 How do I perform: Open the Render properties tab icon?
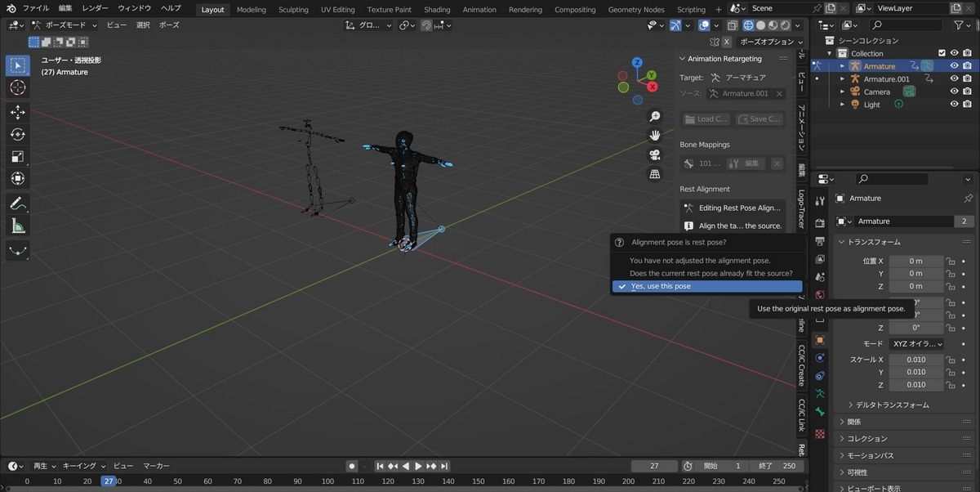point(820,222)
